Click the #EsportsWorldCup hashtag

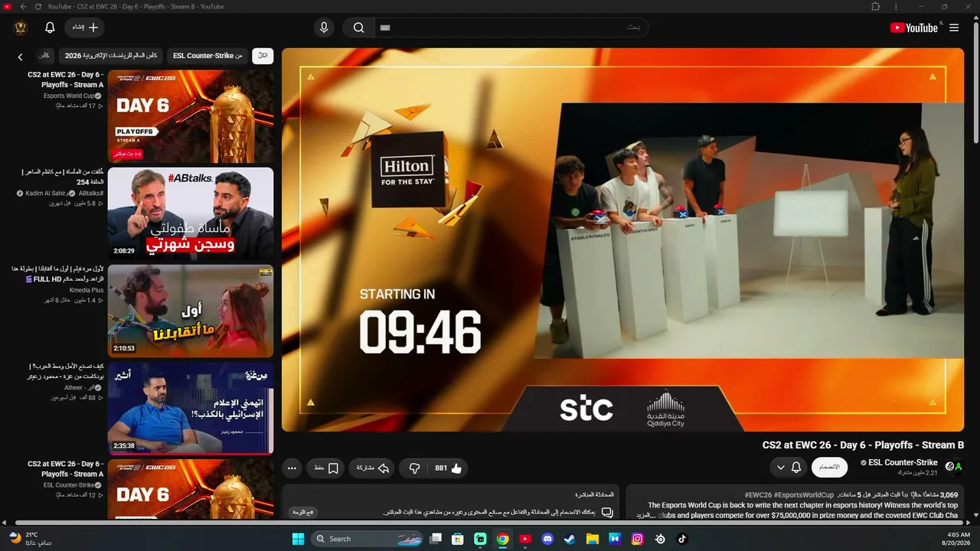(804, 495)
